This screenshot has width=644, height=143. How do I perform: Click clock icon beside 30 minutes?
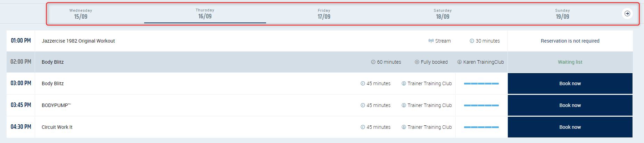click(472, 41)
